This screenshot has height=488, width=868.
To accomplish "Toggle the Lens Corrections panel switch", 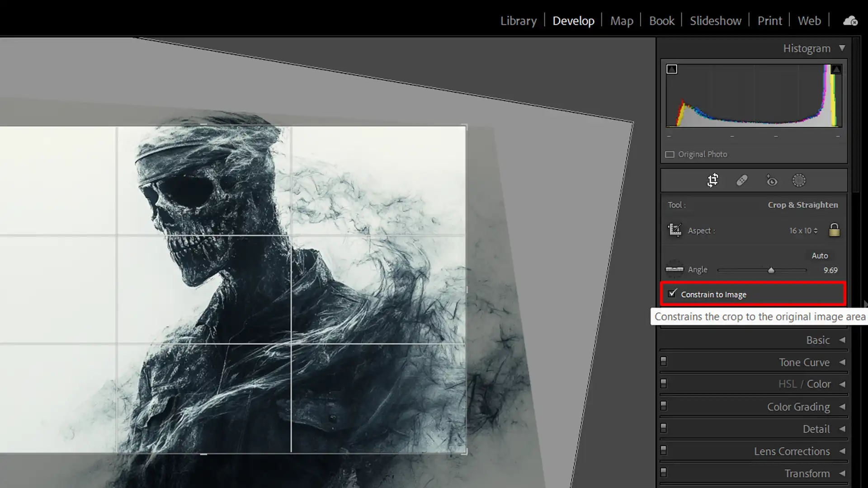I will point(664,450).
